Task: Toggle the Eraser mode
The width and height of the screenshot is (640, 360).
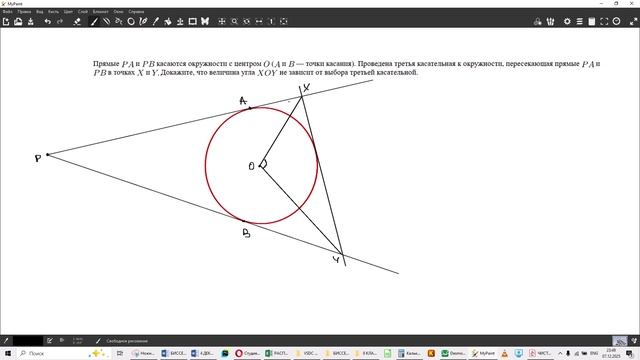Action: [77, 21]
